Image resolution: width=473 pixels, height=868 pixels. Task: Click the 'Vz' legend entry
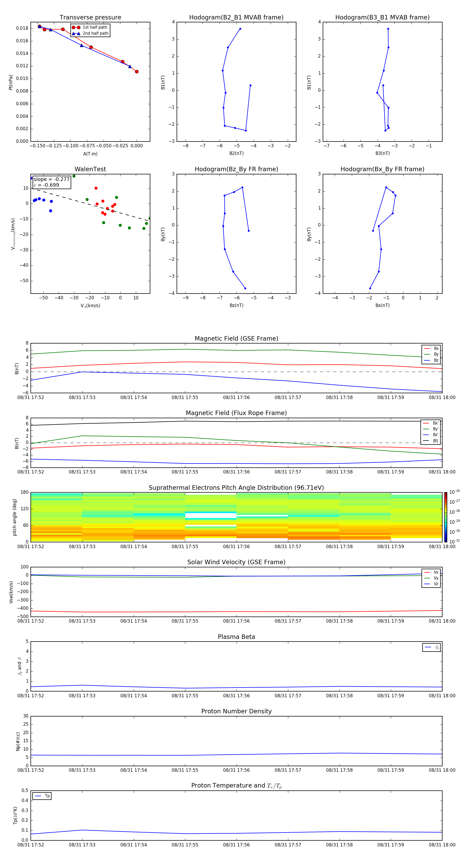click(x=431, y=584)
